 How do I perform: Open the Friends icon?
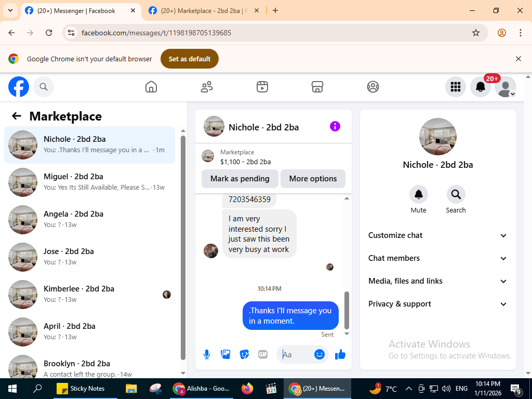(x=207, y=87)
